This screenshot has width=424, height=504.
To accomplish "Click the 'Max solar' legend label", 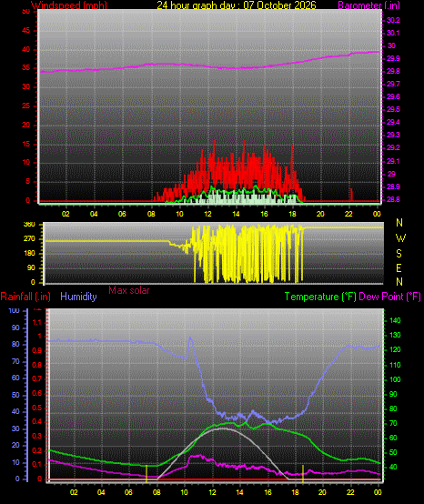I will click(x=129, y=290).
